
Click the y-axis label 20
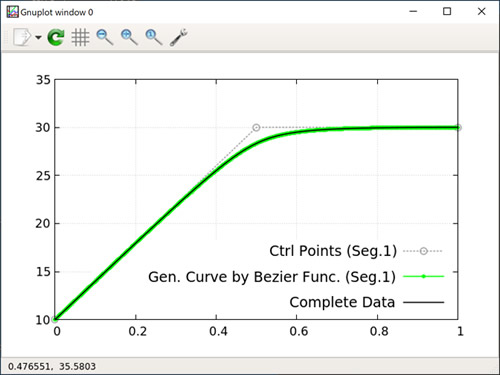tap(43, 224)
